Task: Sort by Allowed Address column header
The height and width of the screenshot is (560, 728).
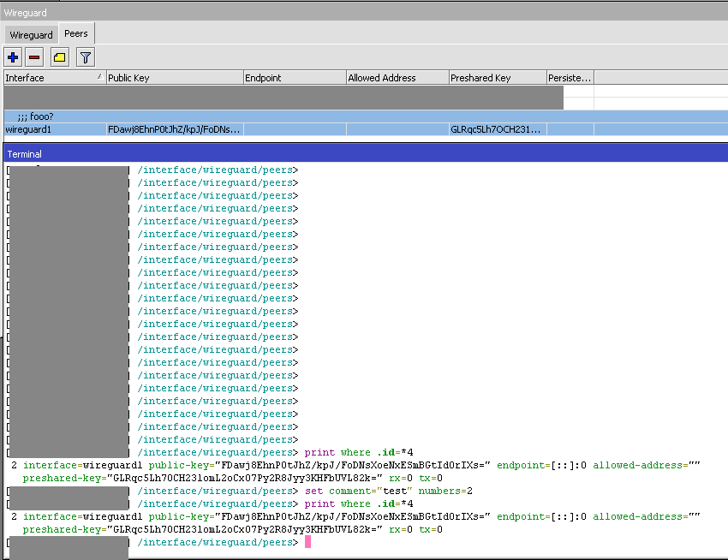Action: (397, 78)
